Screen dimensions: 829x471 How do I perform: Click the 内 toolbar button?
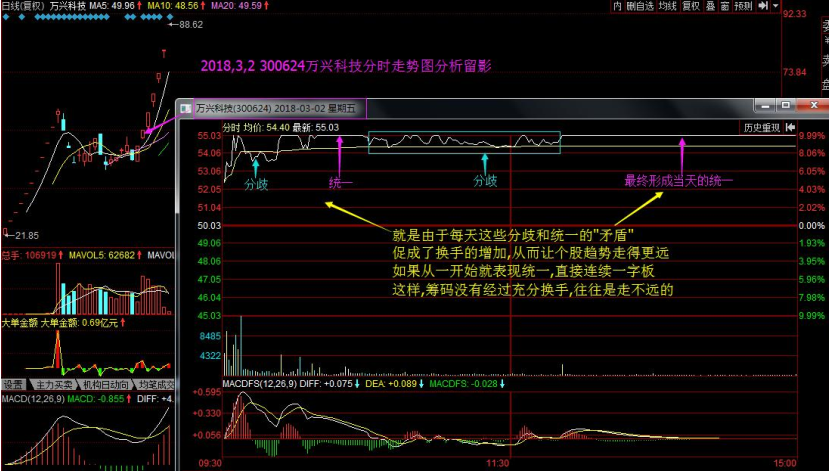pyautogui.click(x=617, y=6)
